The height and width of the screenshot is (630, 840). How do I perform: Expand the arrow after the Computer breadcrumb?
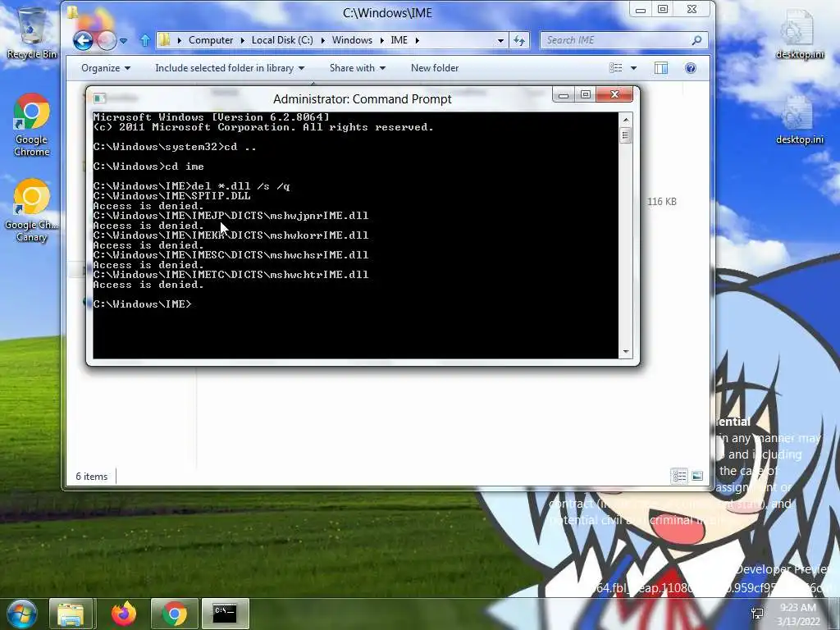[x=242, y=40]
